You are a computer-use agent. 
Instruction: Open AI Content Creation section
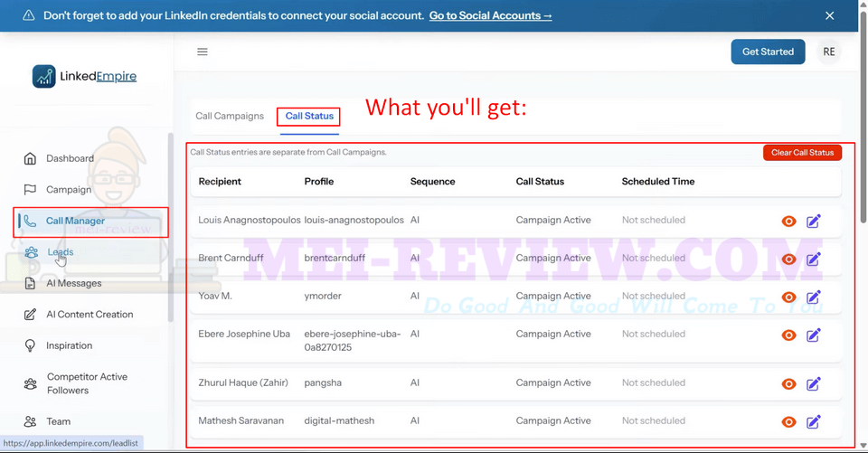pos(90,314)
